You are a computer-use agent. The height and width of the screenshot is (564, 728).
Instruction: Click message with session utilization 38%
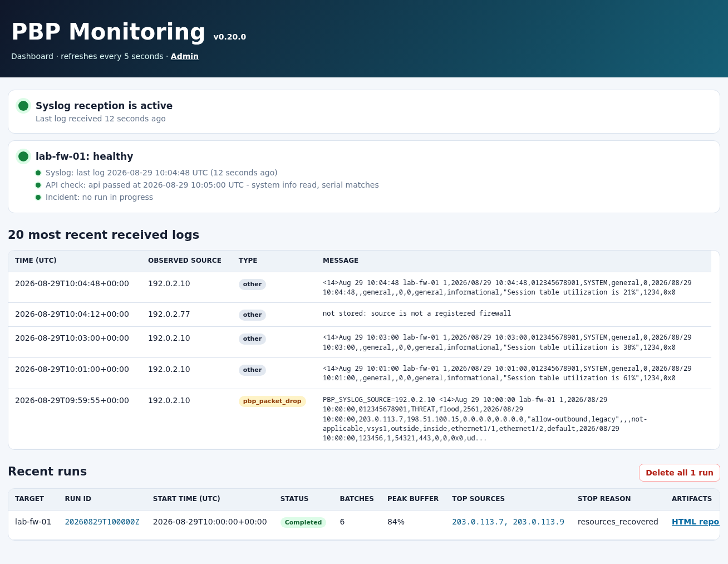[x=507, y=342]
